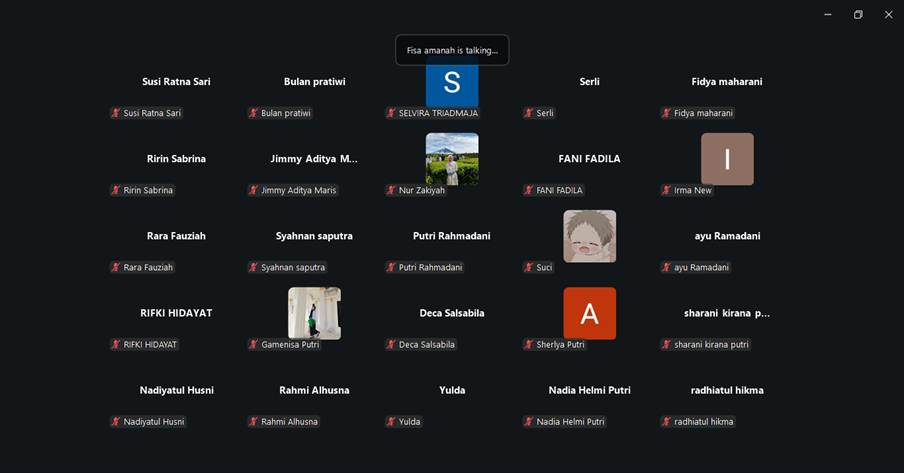
Task: Click muted mic icon beside radhiatul hikma
Action: pyautogui.click(x=666, y=421)
